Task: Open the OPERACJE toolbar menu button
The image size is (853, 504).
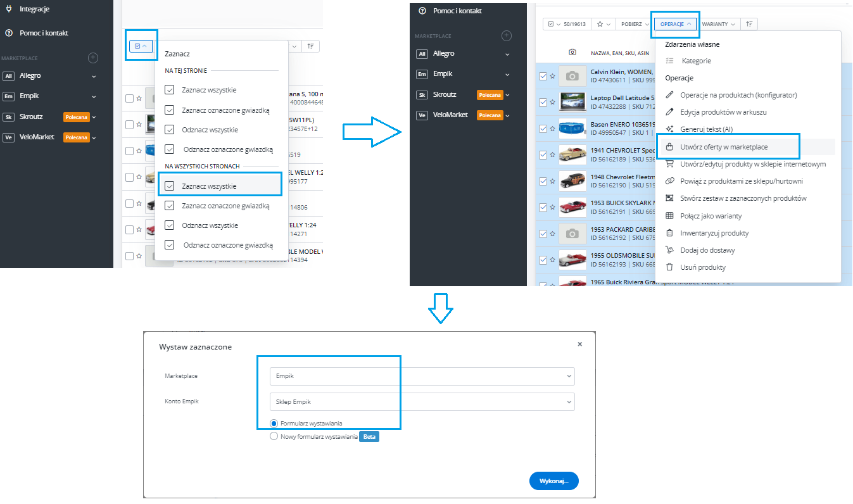Action: click(676, 24)
